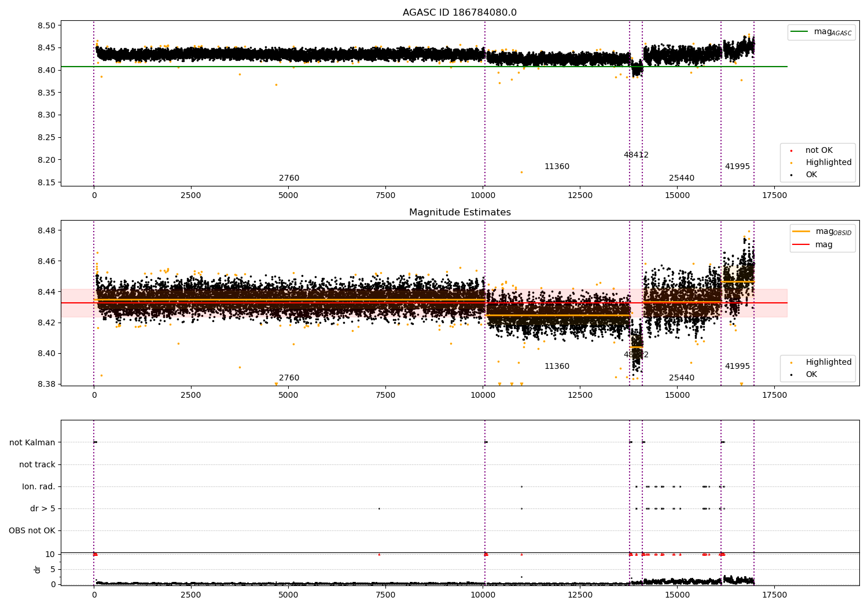Click the 'Ion. rad.' axis label

click(39, 486)
